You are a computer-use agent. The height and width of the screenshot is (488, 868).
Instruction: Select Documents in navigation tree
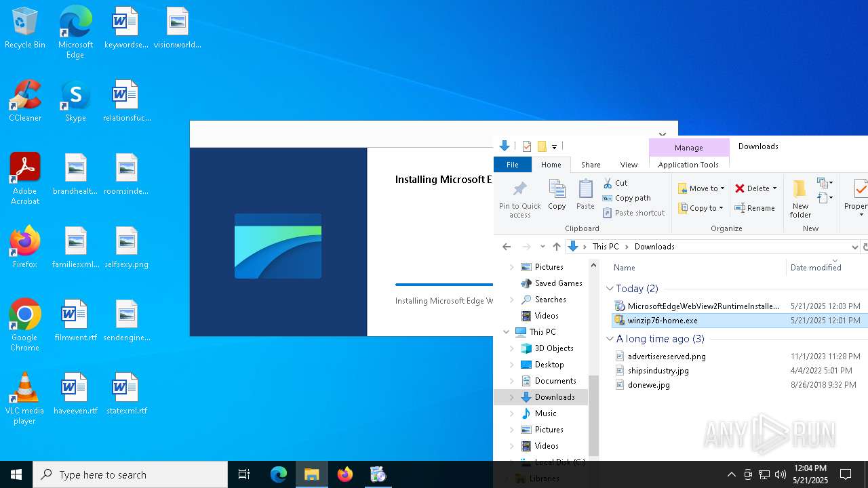tap(555, 381)
